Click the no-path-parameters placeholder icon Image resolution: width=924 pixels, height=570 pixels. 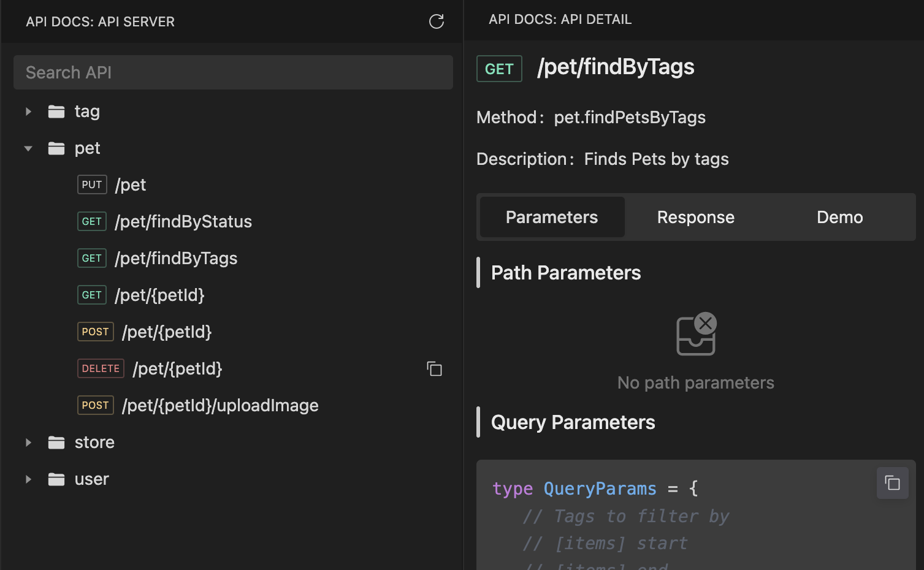(696, 333)
